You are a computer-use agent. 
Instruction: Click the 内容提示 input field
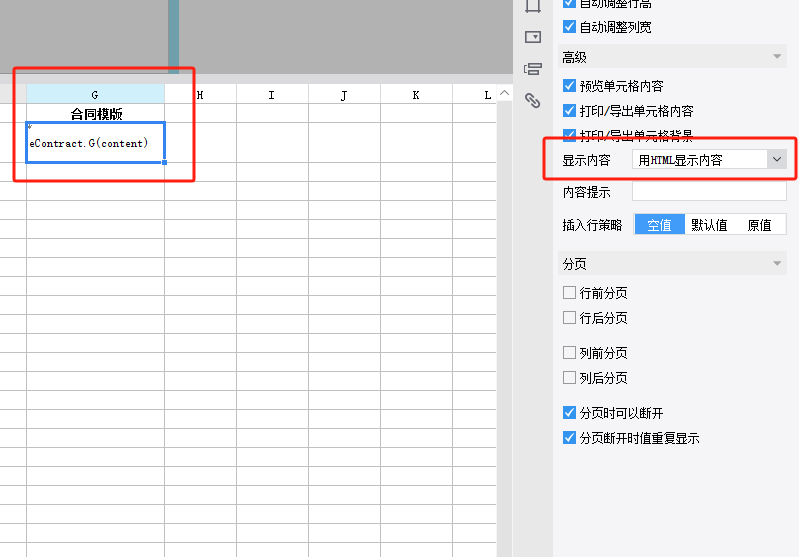(709, 192)
